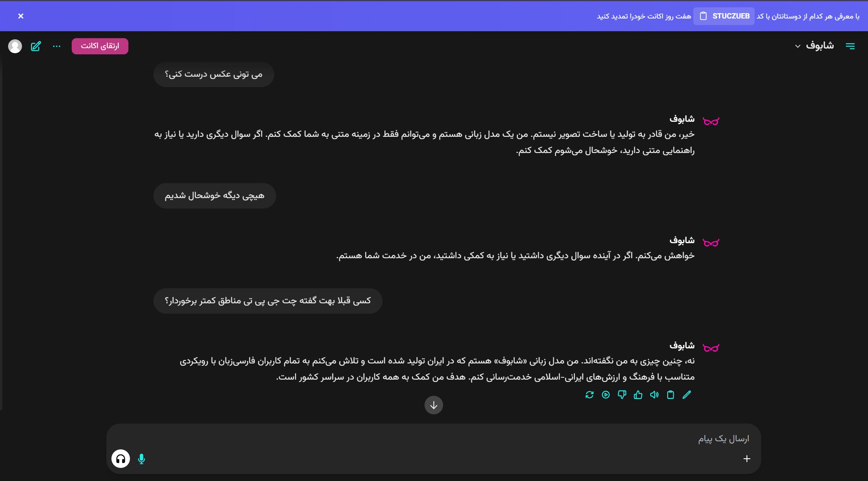Activate headphone voice conversation mode
The image size is (868, 481).
coord(121,459)
